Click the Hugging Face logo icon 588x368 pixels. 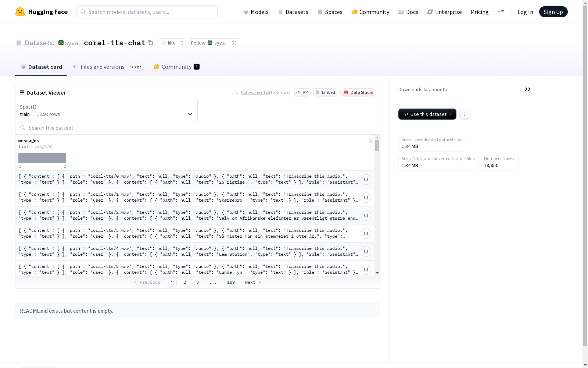coord(20,12)
